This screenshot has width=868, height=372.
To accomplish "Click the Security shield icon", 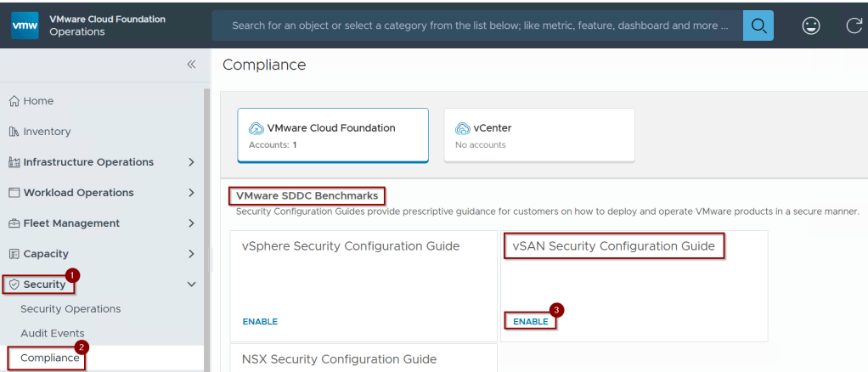I will click(x=14, y=285).
